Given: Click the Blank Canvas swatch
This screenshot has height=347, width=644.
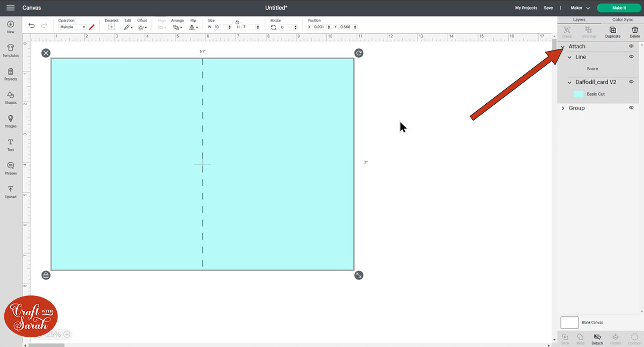Looking at the screenshot, I should [x=569, y=322].
